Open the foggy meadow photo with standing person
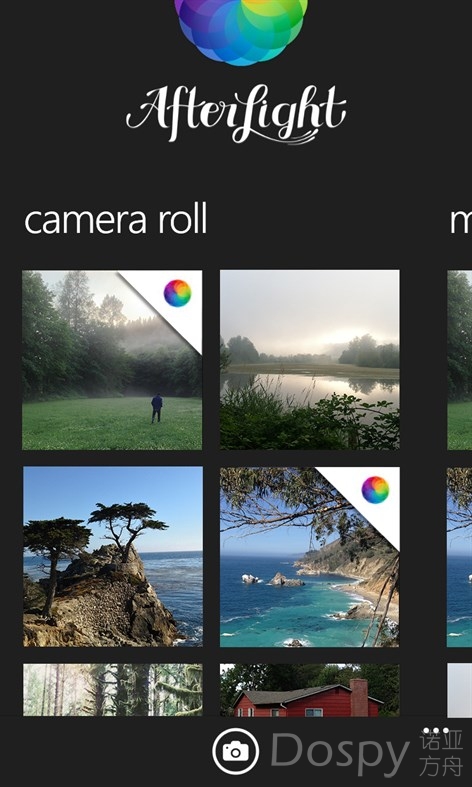Image resolution: width=472 pixels, height=787 pixels. click(x=112, y=360)
